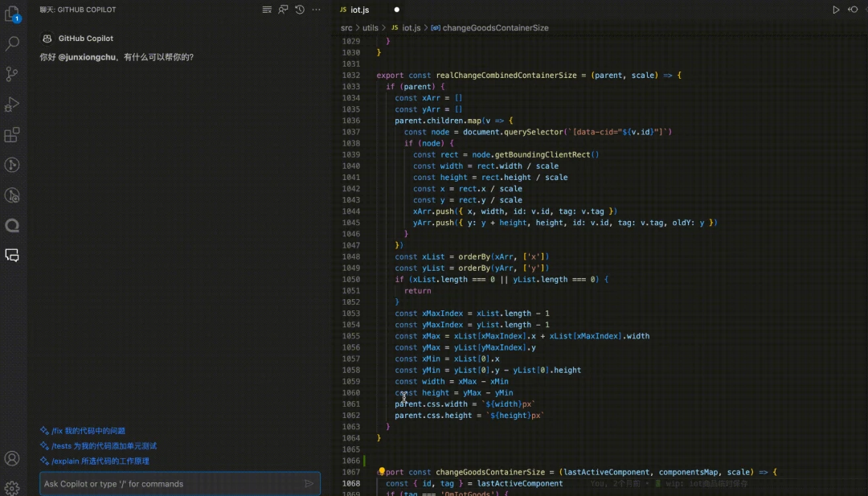Image resolution: width=868 pixels, height=496 pixels.
Task: Open the Manage gear icon
Action: [12, 488]
